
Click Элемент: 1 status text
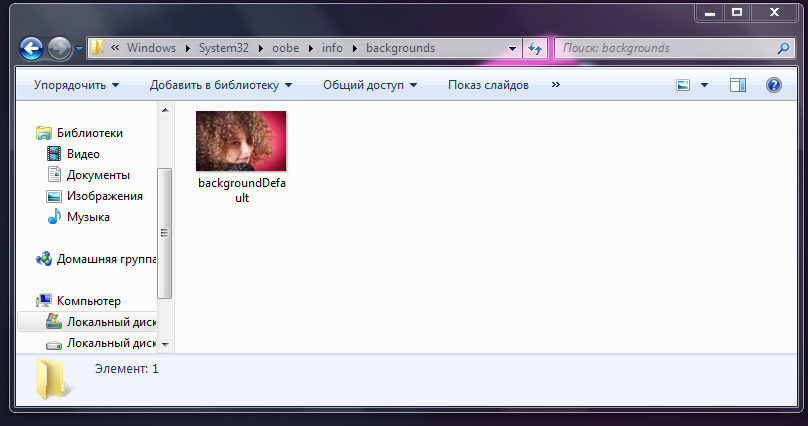(x=127, y=369)
